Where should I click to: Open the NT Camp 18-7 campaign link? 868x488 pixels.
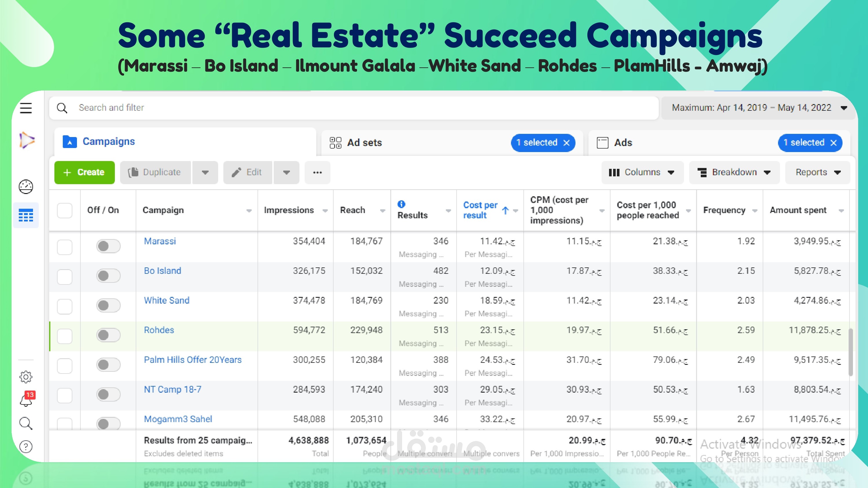click(x=172, y=389)
